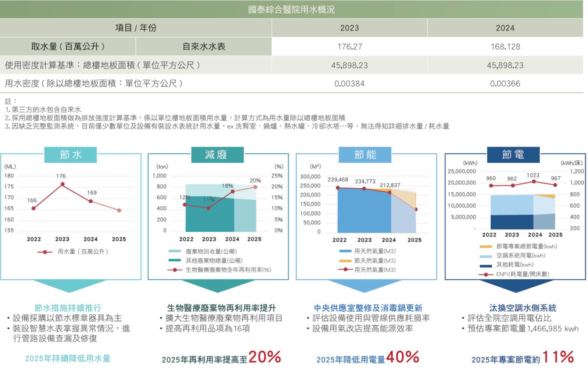The width and height of the screenshot is (588, 373).
Task: Select the value 176.27 in the table
Action: click(350, 47)
